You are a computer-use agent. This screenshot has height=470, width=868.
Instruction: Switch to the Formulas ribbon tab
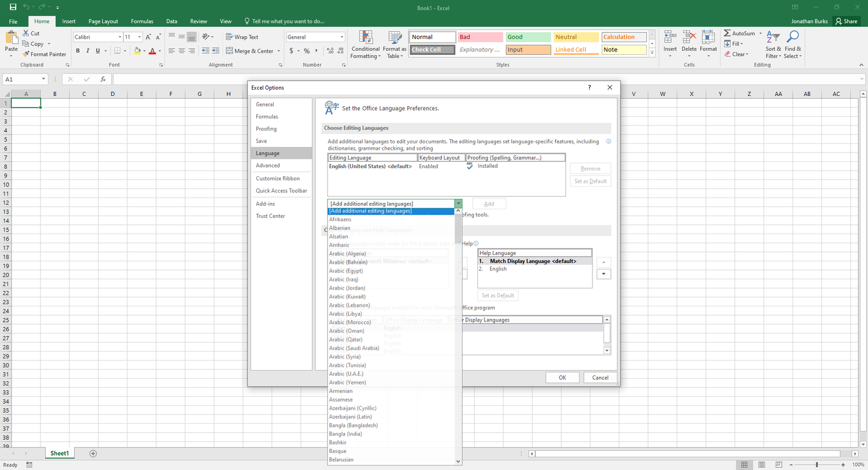142,21
